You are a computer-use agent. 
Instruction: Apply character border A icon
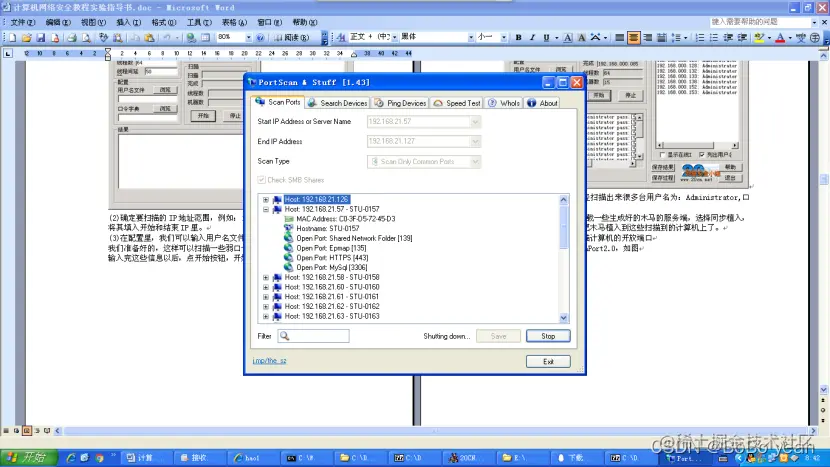[567, 38]
